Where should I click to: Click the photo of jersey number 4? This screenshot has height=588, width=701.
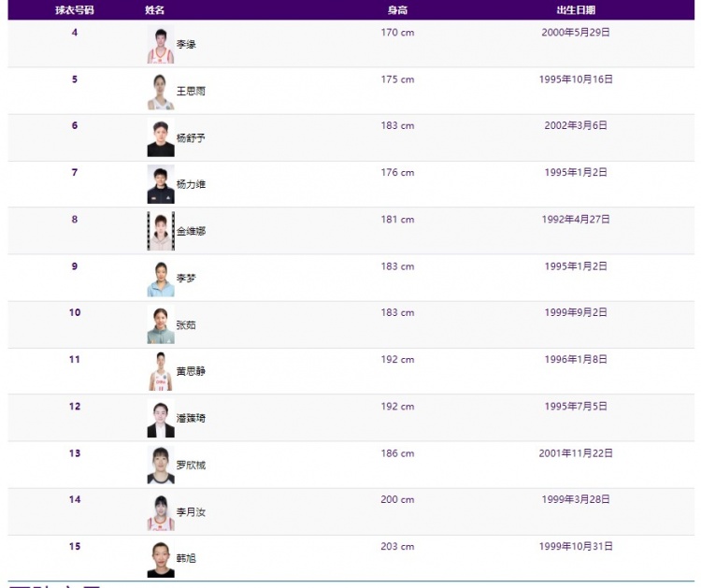tap(161, 44)
